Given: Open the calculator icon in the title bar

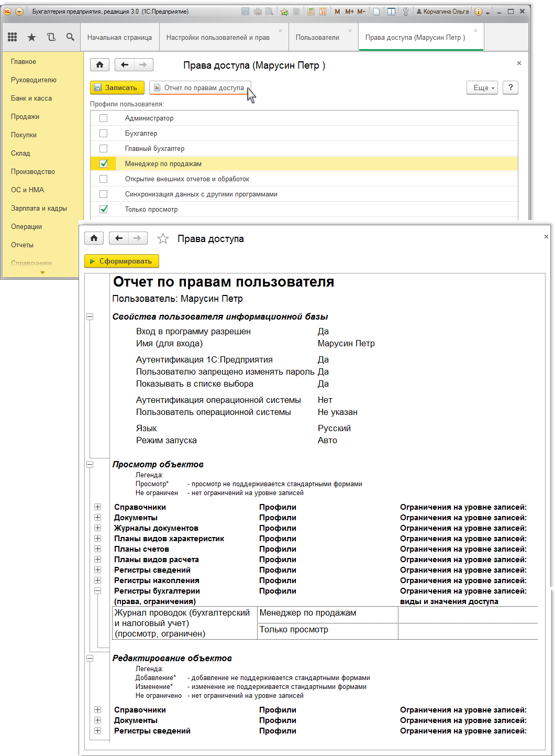Looking at the screenshot, I should [x=311, y=12].
